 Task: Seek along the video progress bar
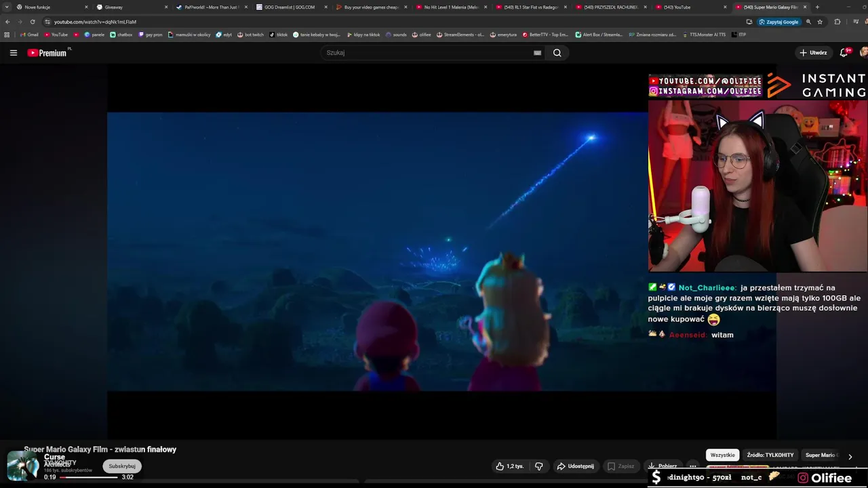tap(88, 477)
